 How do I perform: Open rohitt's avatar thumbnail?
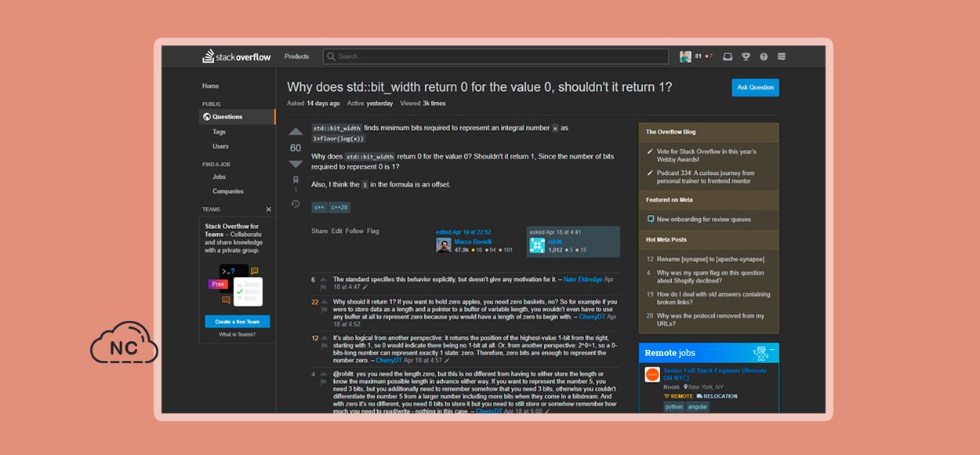(537, 246)
